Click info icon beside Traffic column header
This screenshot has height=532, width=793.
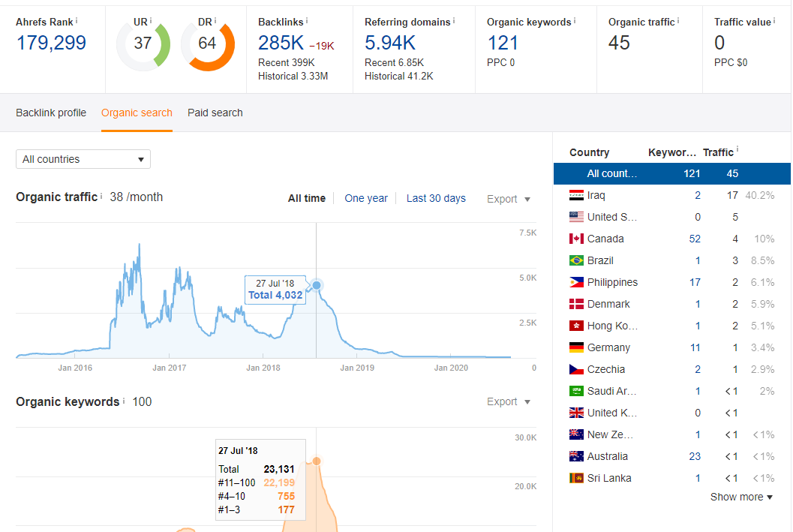coord(737,149)
